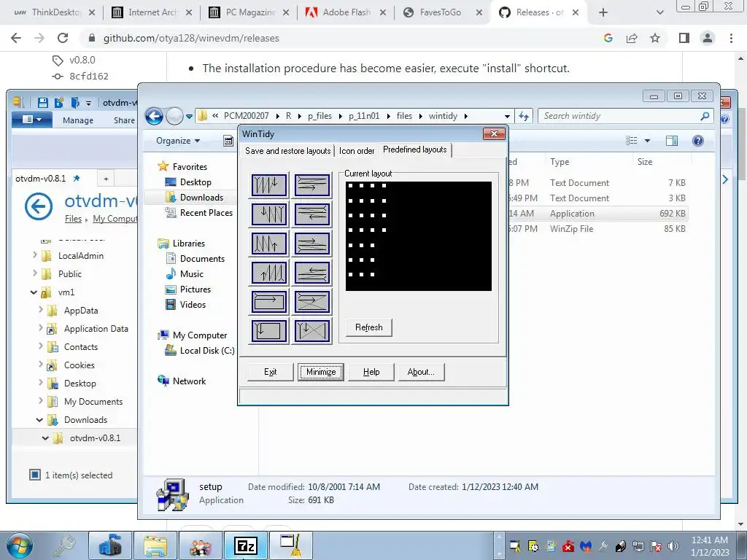Screen dimensions: 747x560
Task: Click the Refresh button in WinTidy
Action: coord(368,327)
